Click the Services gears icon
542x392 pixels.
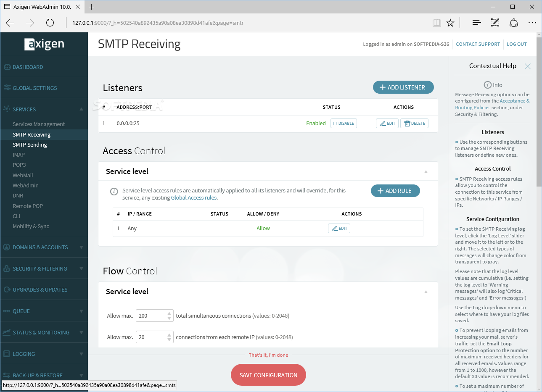click(x=7, y=109)
